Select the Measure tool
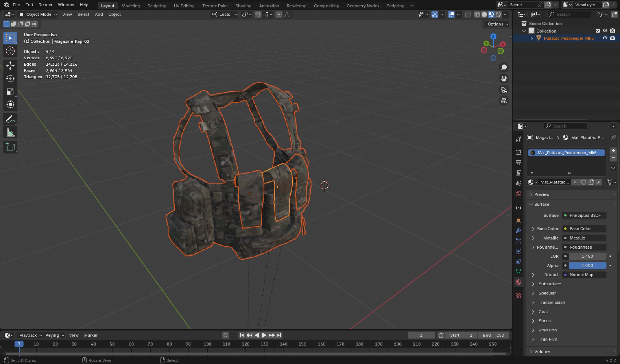The height and width of the screenshot is (364, 620). [10, 133]
